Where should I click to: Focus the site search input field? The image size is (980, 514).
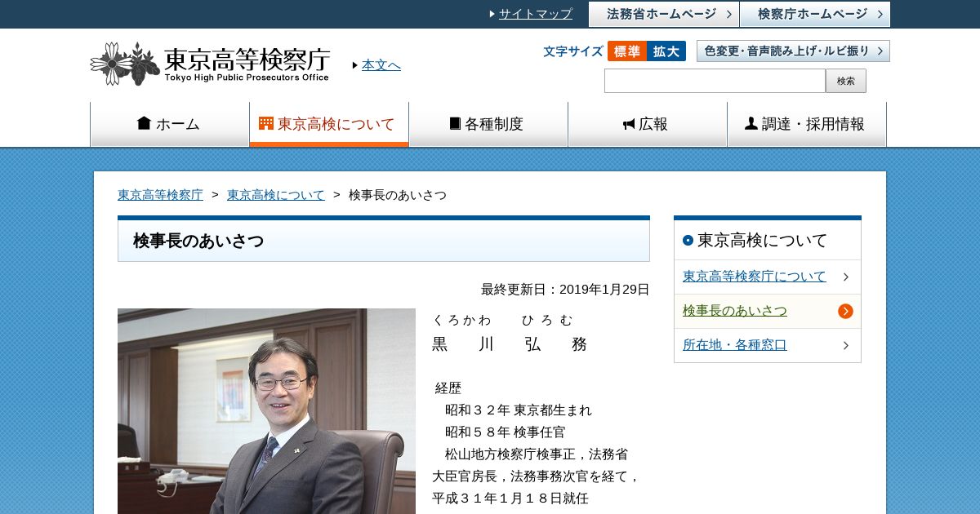pos(715,81)
